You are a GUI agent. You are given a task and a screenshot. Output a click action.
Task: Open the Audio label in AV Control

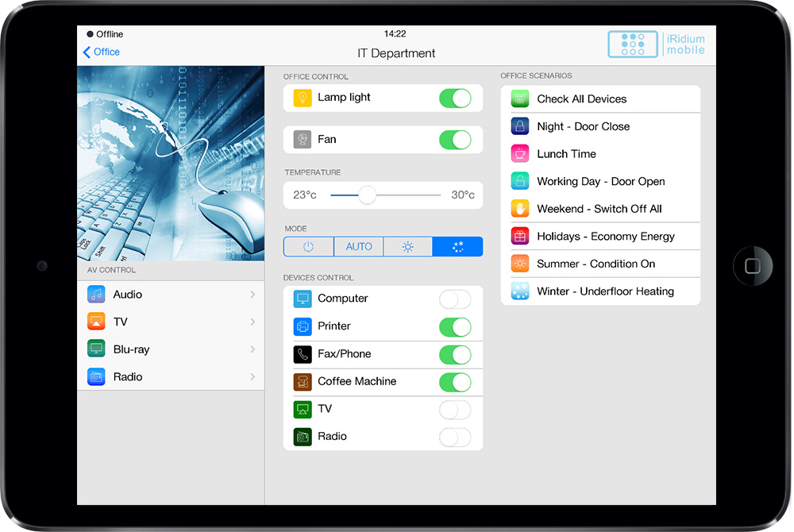(x=128, y=294)
